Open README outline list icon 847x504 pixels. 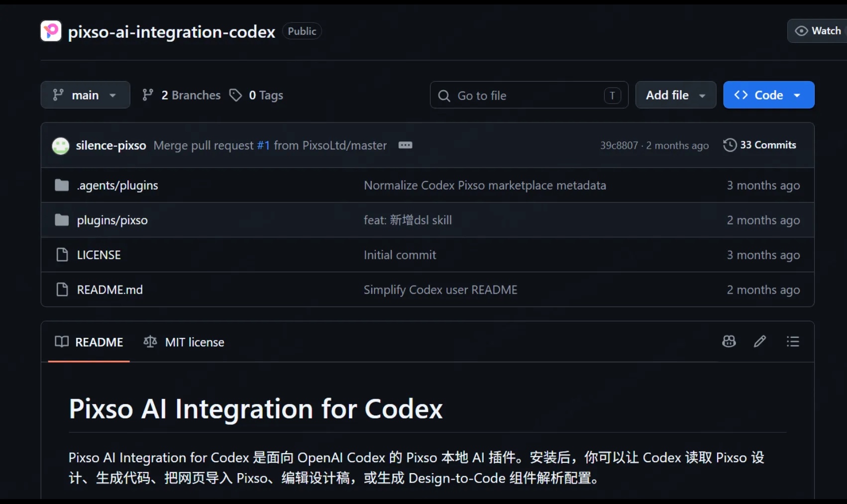tap(793, 341)
